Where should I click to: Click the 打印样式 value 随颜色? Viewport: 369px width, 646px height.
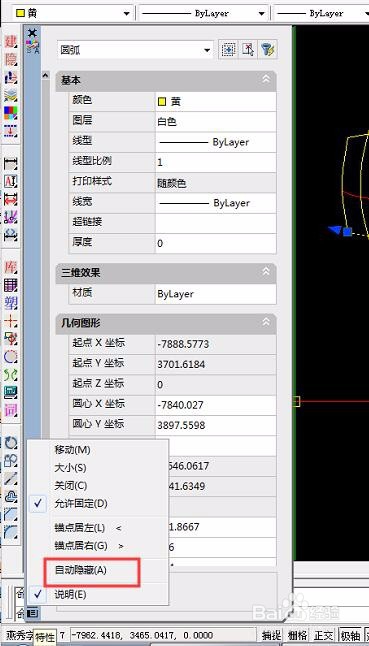click(x=215, y=183)
